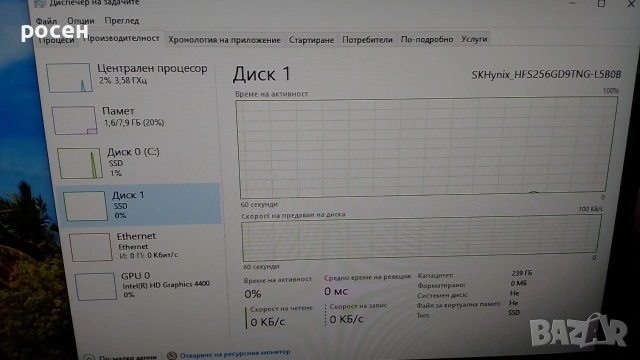Image resolution: width=640 pixels, height=360 pixels.
Task: Select Диск 0 (C:) sidebar entry
Action: pos(137,162)
